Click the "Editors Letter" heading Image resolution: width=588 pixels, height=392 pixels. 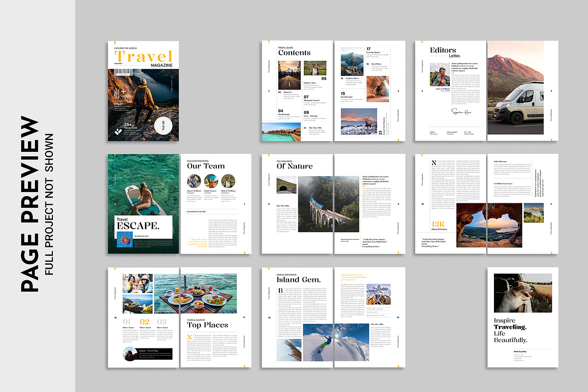click(445, 52)
